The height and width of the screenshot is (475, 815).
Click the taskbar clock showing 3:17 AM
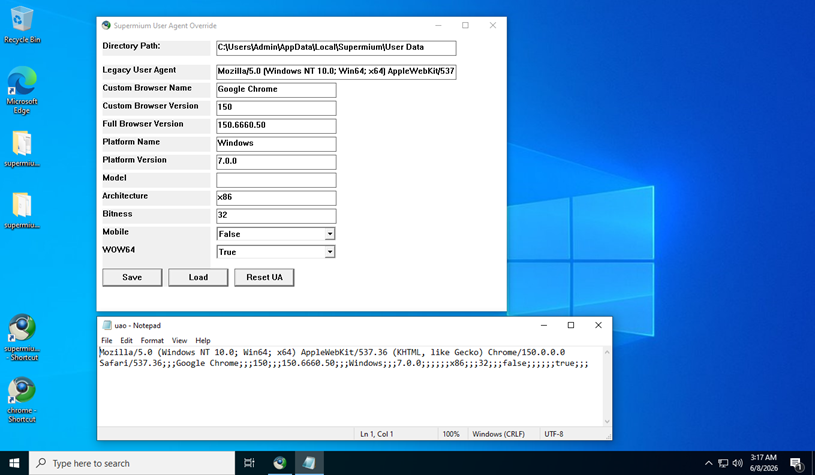(764, 463)
